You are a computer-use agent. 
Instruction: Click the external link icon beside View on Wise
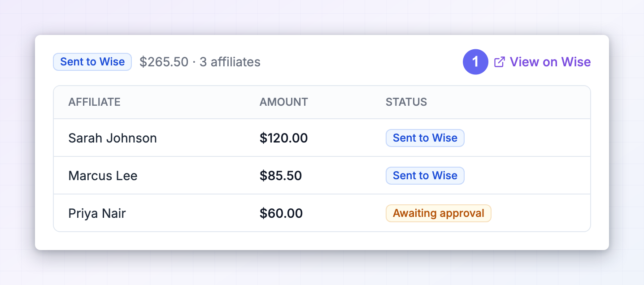pyautogui.click(x=499, y=62)
